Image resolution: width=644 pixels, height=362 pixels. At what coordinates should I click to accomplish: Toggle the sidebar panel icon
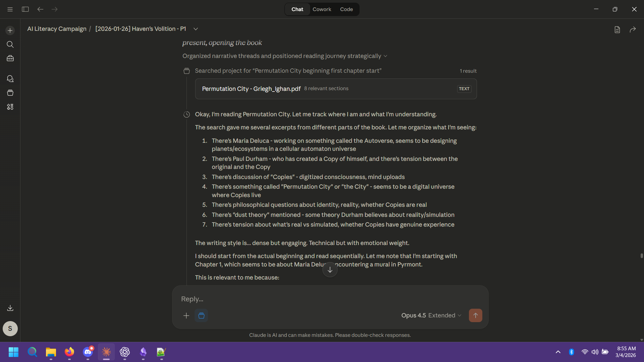point(25,9)
